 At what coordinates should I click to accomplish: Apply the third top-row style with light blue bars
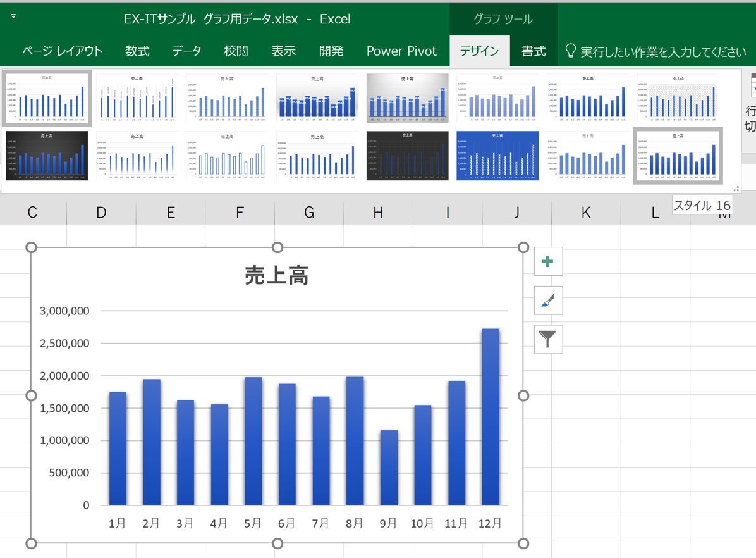pyautogui.click(x=227, y=99)
